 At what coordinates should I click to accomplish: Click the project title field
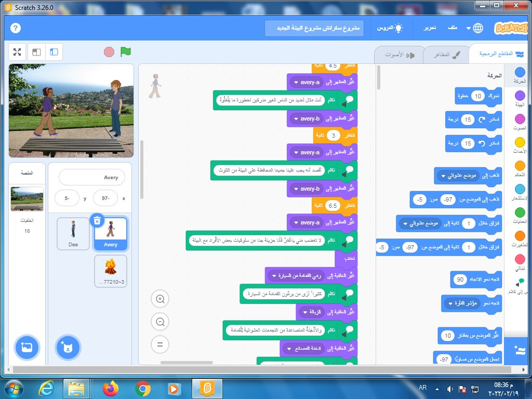tap(314, 28)
